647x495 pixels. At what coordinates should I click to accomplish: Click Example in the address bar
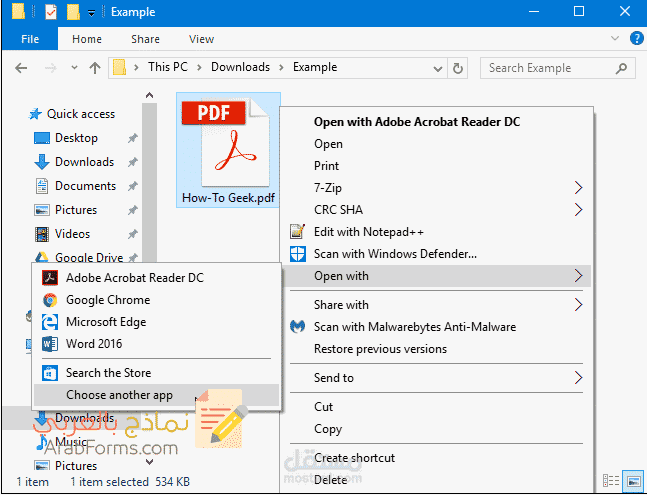point(315,67)
